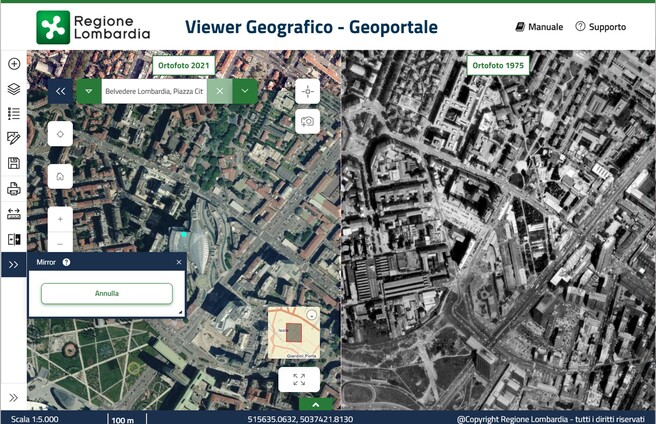Click the Annulla button
The width and height of the screenshot is (656, 424).
point(107,293)
